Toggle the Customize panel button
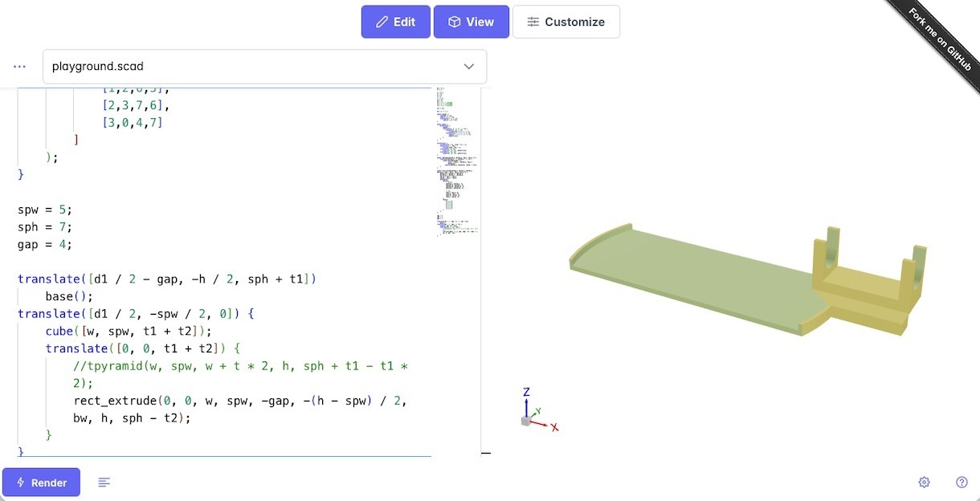 click(x=566, y=22)
